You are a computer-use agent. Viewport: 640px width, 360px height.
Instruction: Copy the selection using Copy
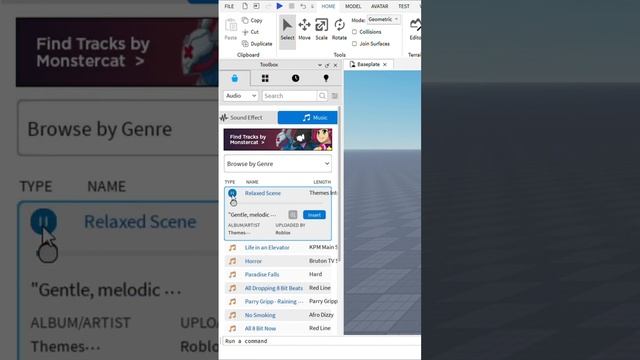[x=252, y=20]
